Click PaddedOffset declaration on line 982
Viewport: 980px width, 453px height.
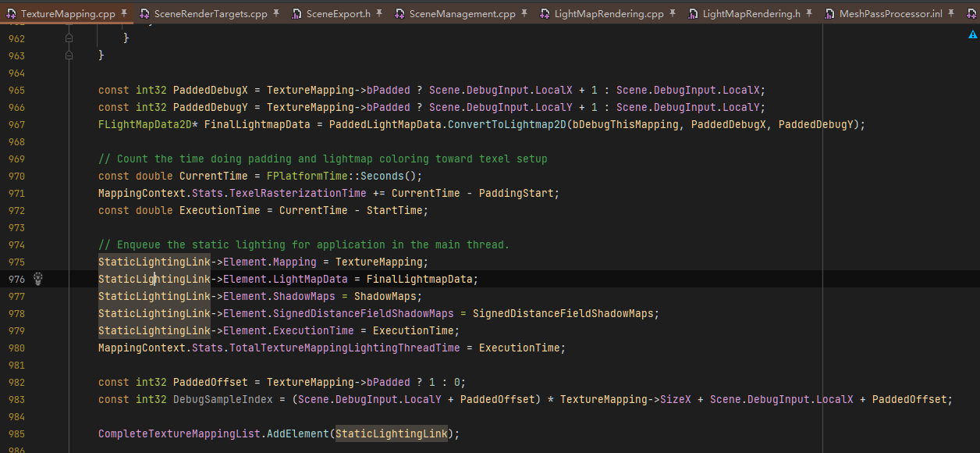point(211,382)
